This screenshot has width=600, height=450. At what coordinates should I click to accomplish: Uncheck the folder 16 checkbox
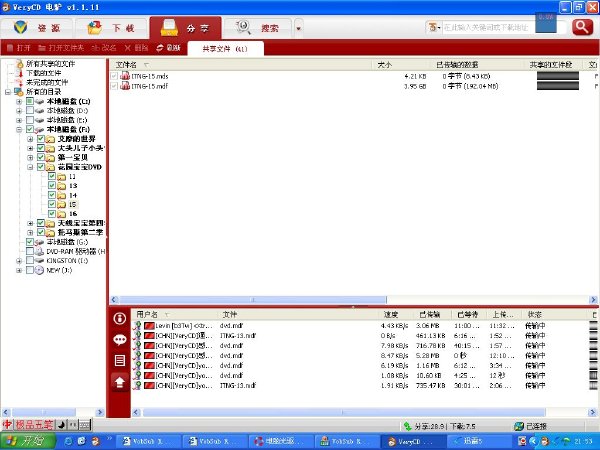tap(52, 214)
